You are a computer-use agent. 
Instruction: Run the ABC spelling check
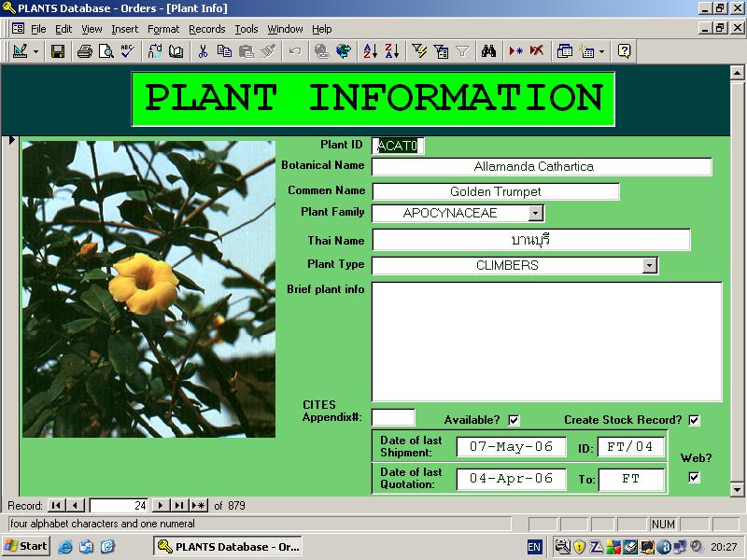[127, 51]
